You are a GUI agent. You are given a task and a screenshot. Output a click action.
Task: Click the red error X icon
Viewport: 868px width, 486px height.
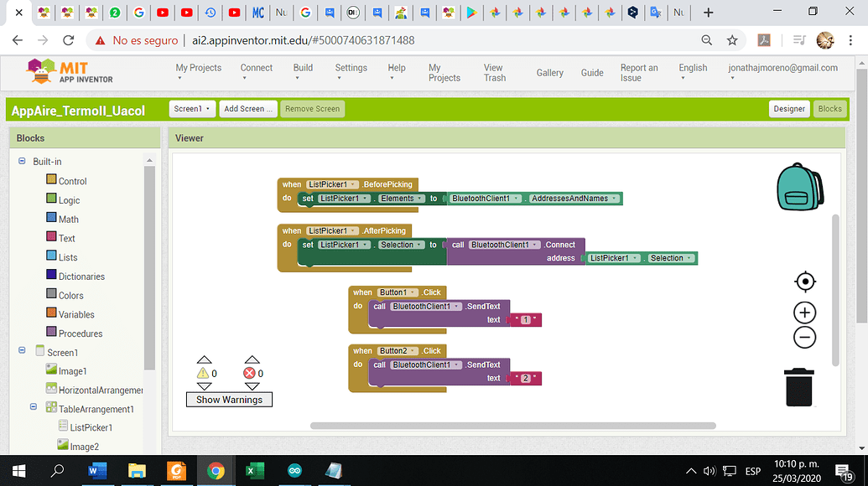[250, 373]
